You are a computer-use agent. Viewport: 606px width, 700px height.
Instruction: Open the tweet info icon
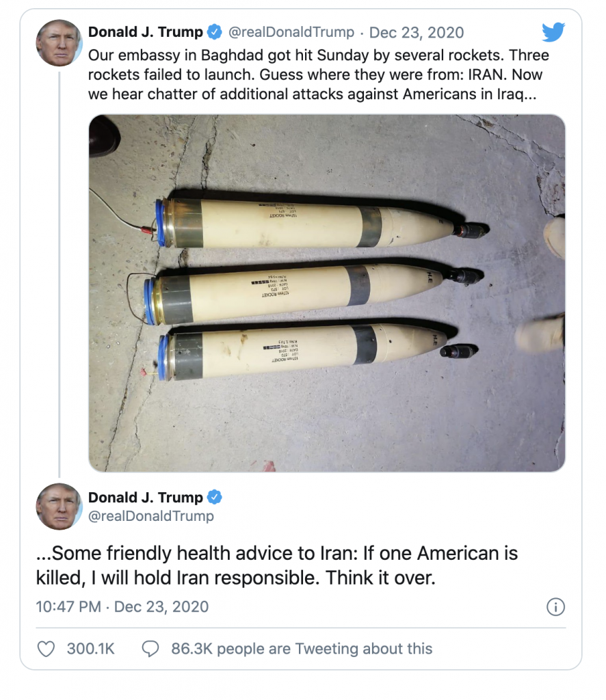(x=555, y=607)
